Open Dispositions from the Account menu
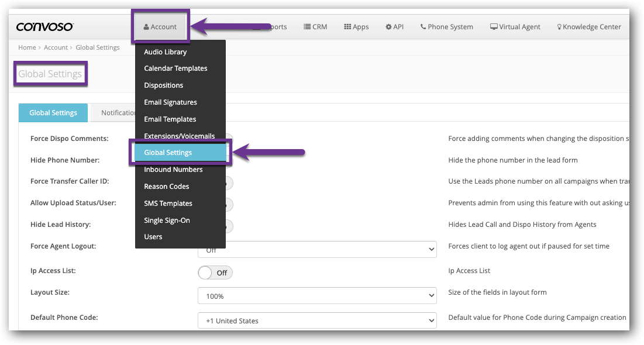The image size is (644, 345). pyautogui.click(x=164, y=85)
